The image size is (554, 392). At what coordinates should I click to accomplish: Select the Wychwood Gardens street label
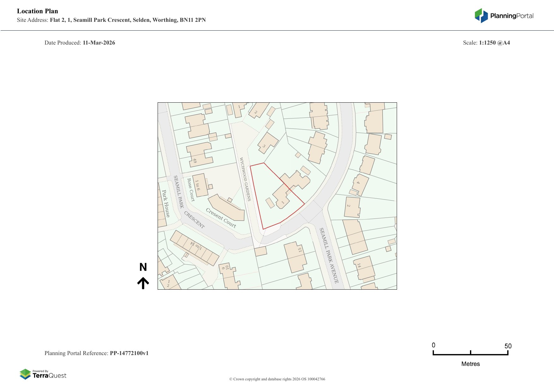(x=245, y=179)
